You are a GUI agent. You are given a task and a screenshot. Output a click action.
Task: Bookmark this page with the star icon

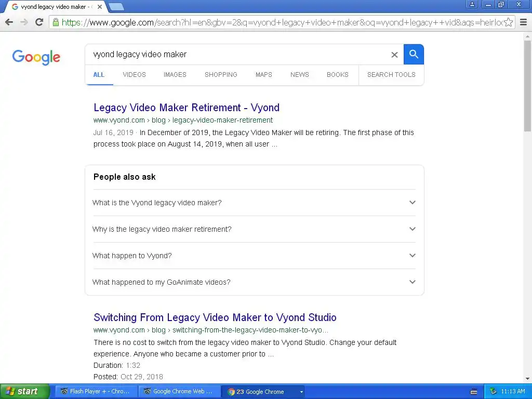508,22
